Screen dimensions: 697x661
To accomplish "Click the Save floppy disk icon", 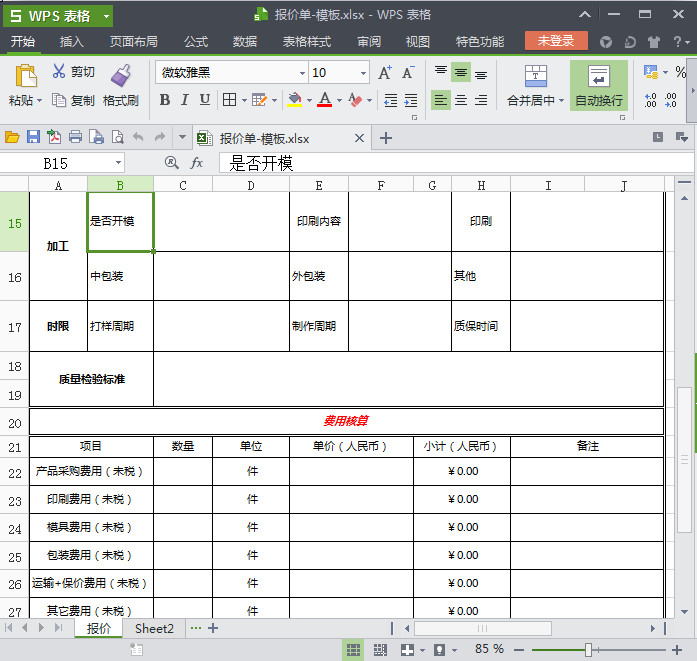I will (33, 137).
